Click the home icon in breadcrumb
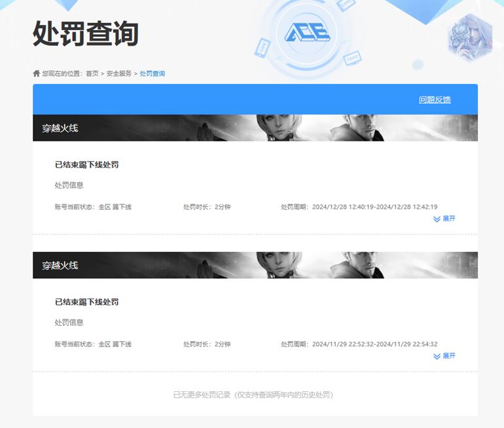The width and height of the screenshot is (504, 428). [x=36, y=73]
